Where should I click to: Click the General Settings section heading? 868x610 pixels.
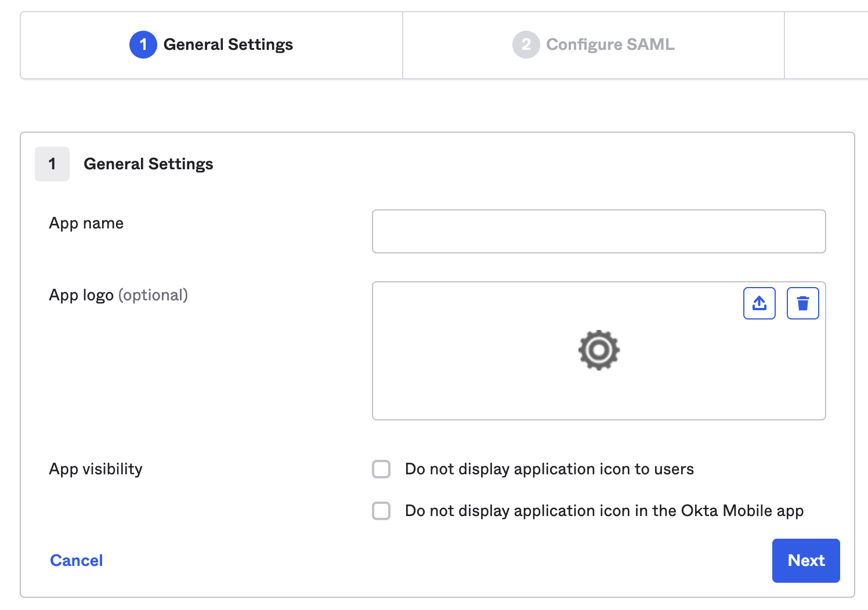149,164
